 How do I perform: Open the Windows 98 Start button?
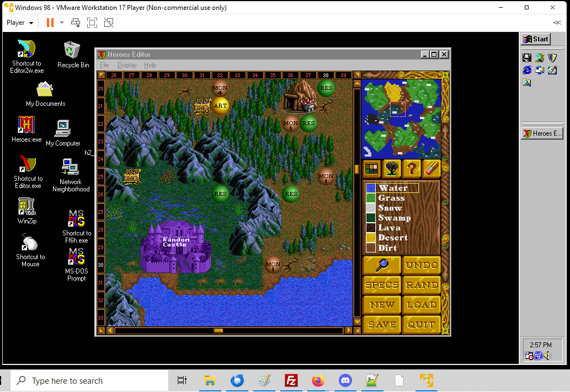(536, 39)
